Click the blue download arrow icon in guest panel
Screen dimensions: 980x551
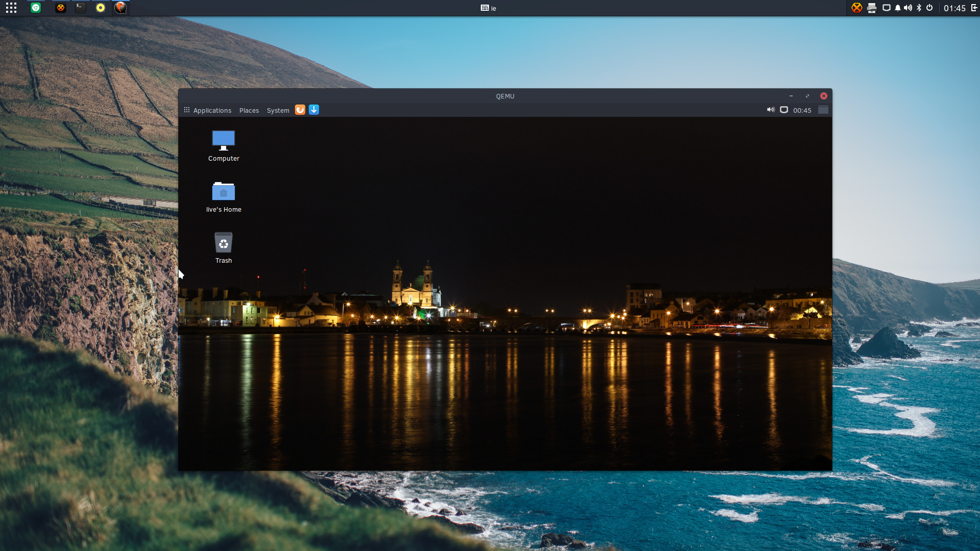(314, 110)
